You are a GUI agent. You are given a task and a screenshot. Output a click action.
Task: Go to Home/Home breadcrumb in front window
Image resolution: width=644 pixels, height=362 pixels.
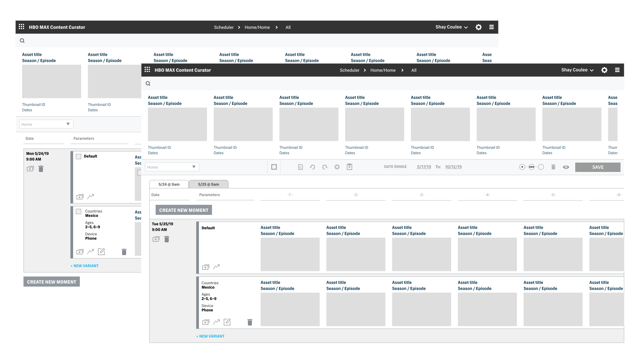click(383, 70)
